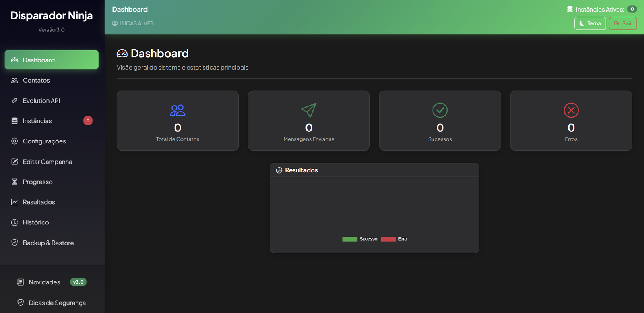Click the Progresso hourglass icon

click(x=14, y=182)
